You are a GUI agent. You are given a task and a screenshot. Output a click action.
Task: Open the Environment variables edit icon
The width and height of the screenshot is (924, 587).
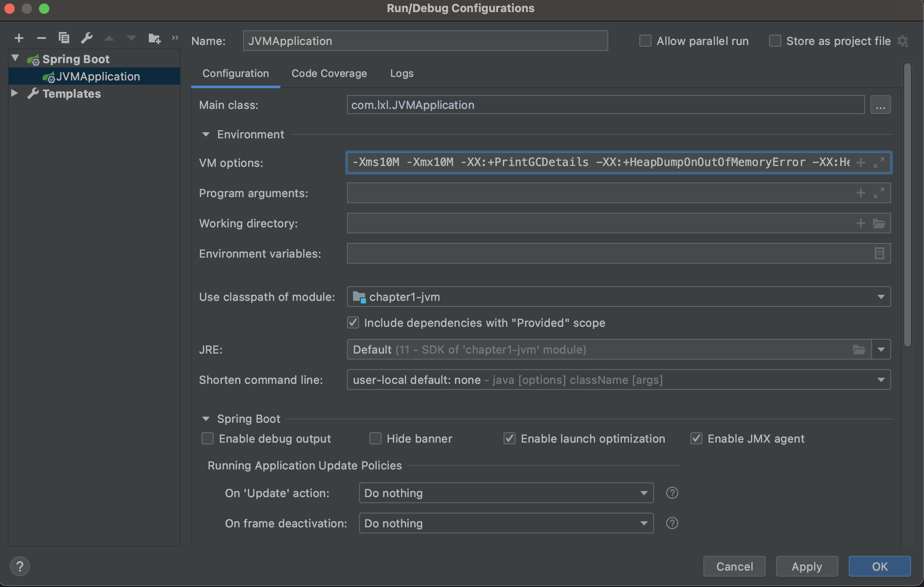879,253
